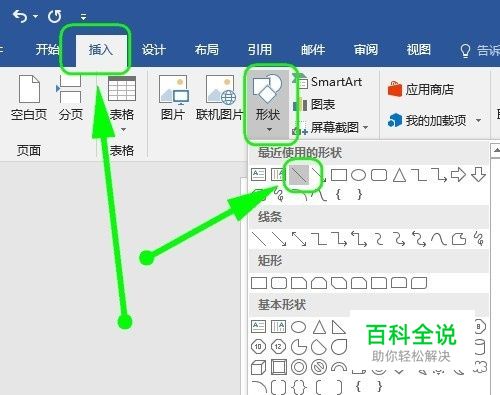
Task: Click the 图片 insert picture button
Action: (x=173, y=98)
